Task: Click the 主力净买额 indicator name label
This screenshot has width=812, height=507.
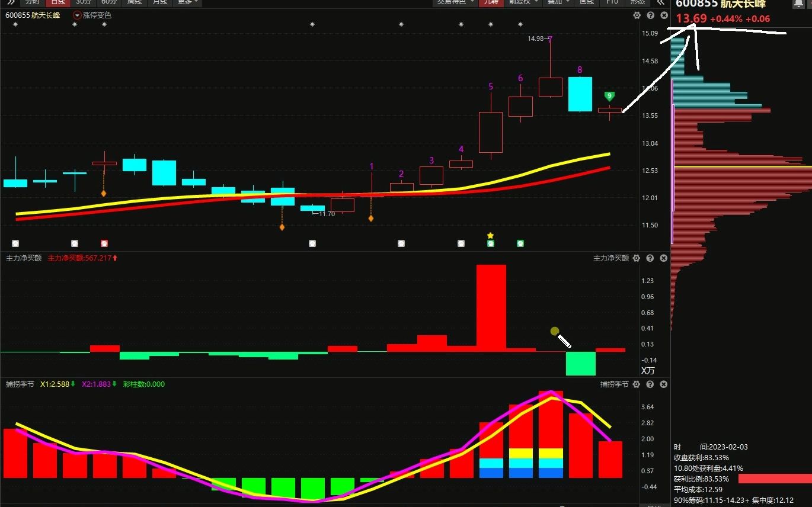Action: pyautogui.click(x=24, y=258)
